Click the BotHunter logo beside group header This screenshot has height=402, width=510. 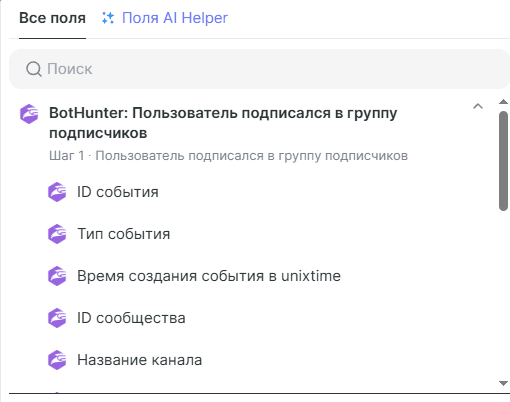click(29, 114)
